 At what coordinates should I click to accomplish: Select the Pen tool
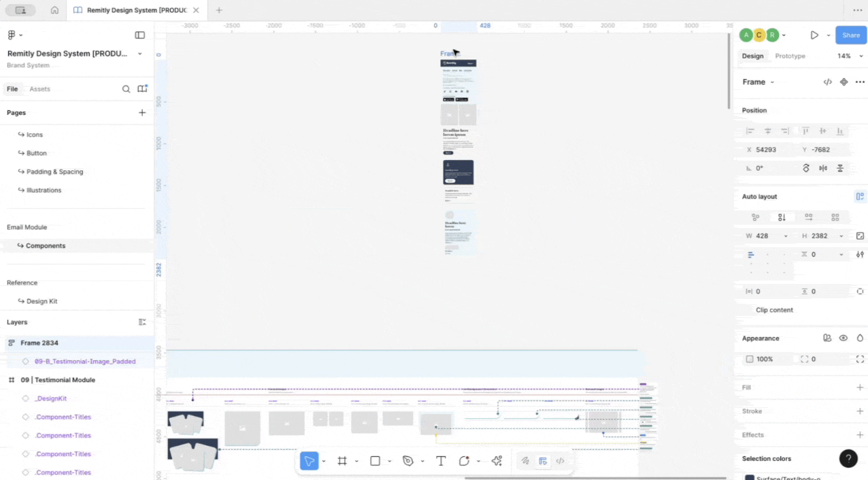408,461
